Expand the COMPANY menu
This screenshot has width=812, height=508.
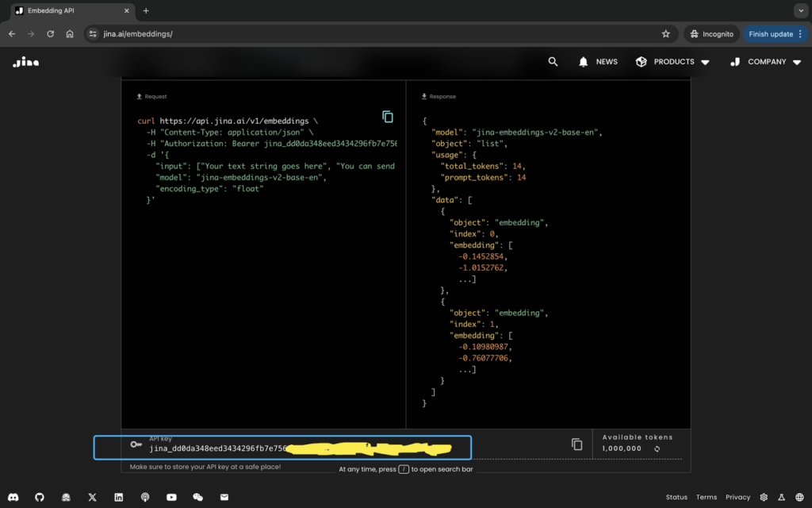765,61
